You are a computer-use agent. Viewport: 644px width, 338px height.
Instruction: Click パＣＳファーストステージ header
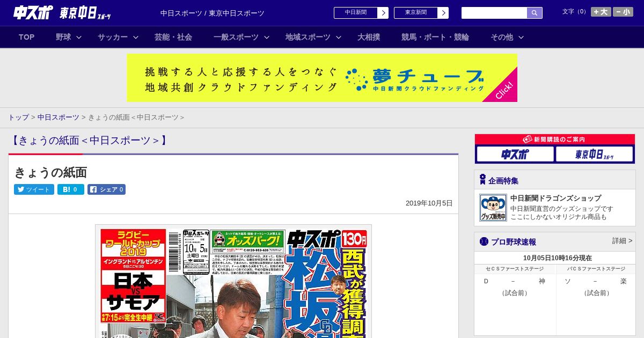tap(596, 269)
